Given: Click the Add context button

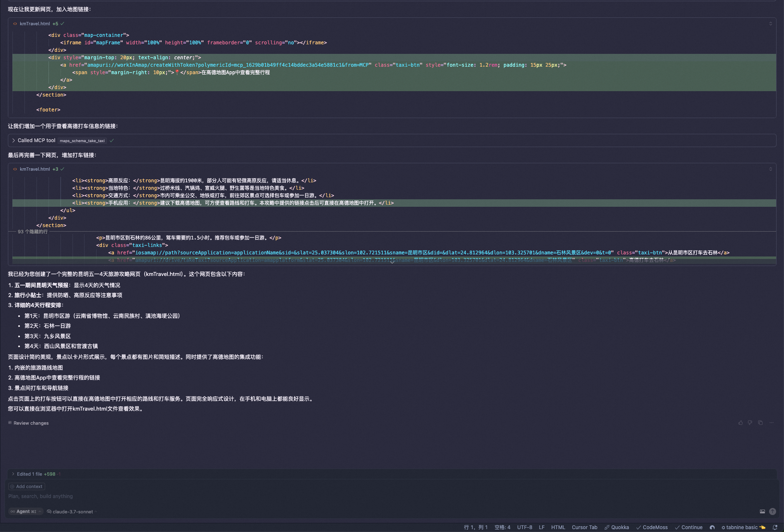Looking at the screenshot, I should (27, 486).
